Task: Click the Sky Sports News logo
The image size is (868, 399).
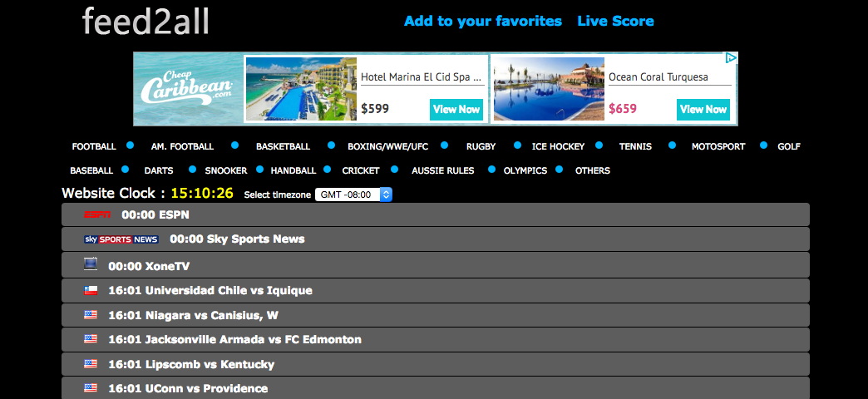Action: pyautogui.click(x=121, y=239)
